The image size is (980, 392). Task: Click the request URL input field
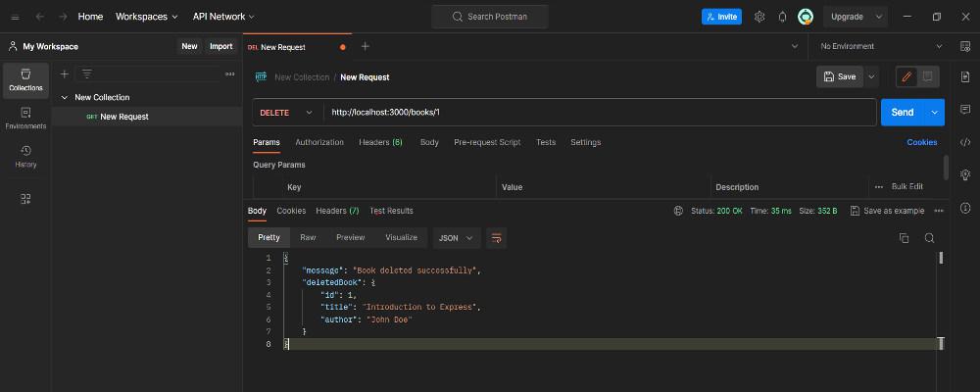598,113
